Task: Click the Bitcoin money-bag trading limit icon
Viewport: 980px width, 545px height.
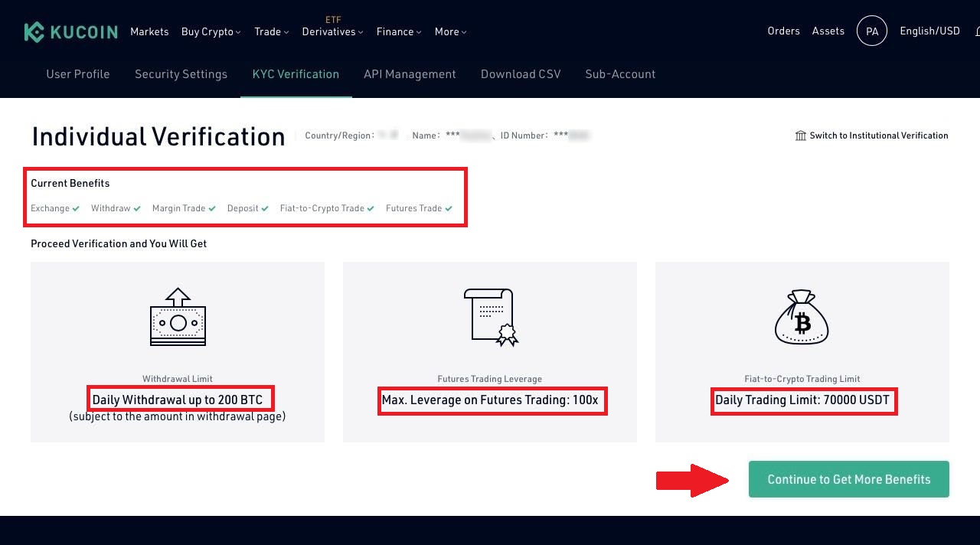Action: pyautogui.click(x=802, y=316)
